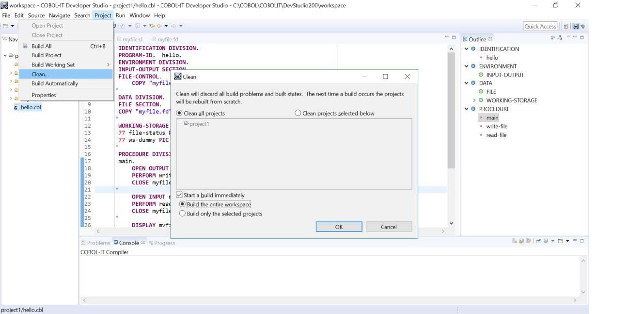Click the New wizard icon in main toolbar
The height and width of the screenshot is (314, 644).
coord(6,26)
